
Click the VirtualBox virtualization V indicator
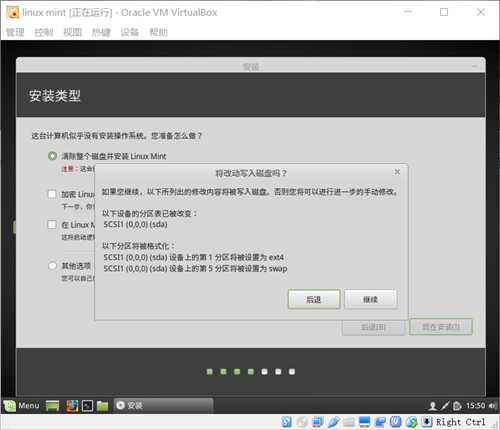395,422
